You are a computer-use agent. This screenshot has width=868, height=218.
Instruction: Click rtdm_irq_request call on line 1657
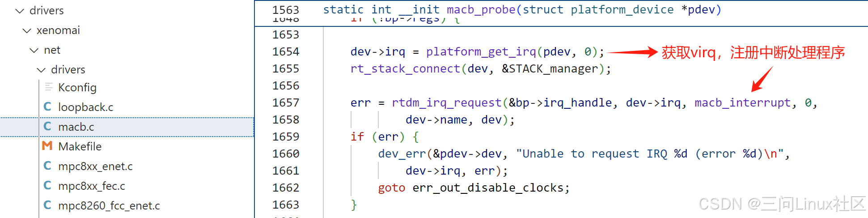(447, 103)
